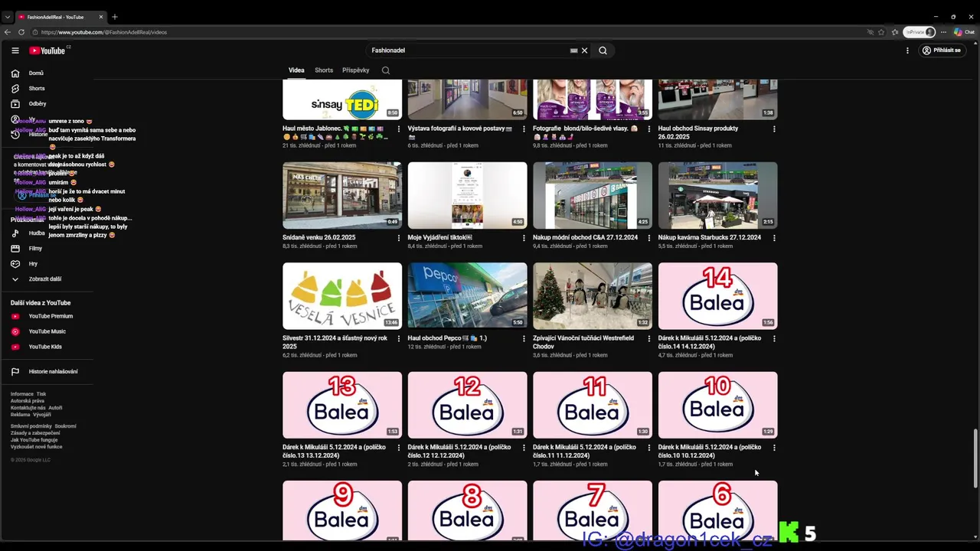
Task: Go back with the browser back arrow
Action: [8, 32]
